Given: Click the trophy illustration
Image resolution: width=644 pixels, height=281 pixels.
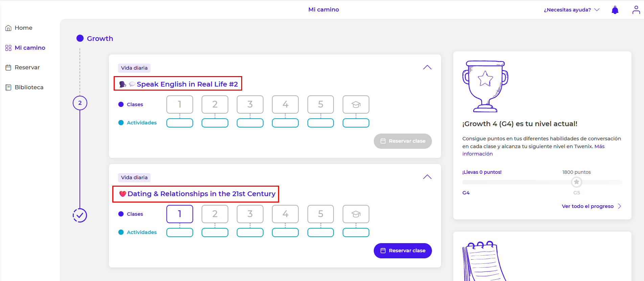Looking at the screenshot, I should coord(485,87).
